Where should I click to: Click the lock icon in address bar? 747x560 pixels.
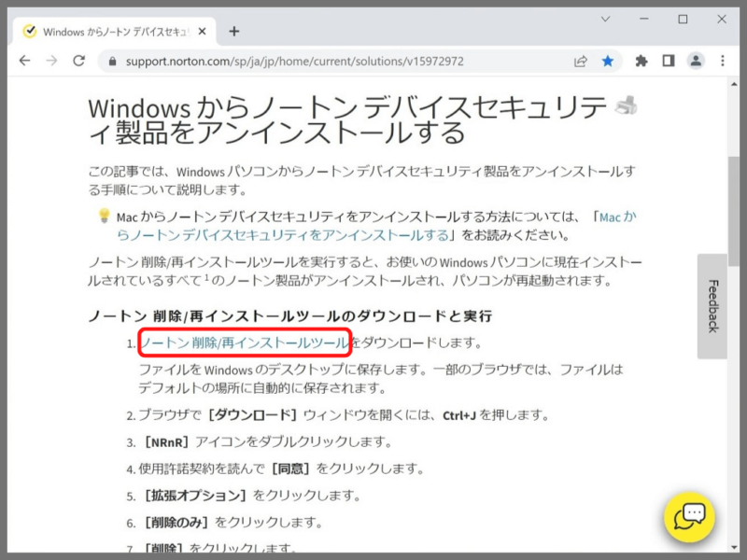click(x=112, y=62)
